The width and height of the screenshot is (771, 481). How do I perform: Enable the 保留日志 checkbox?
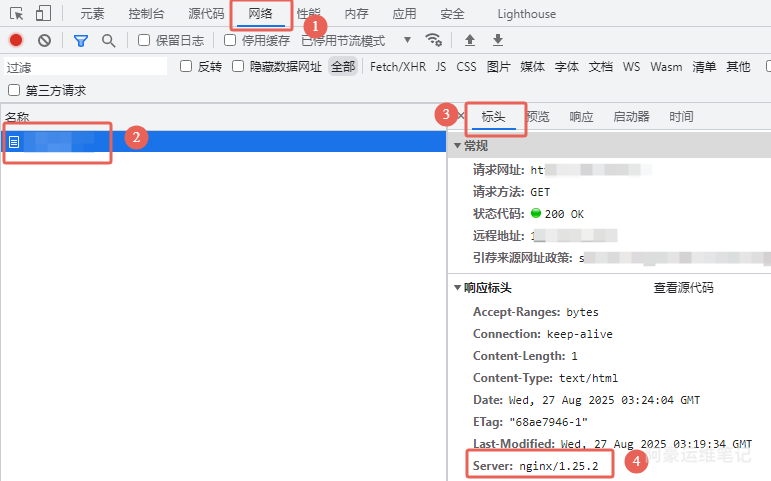click(x=144, y=40)
